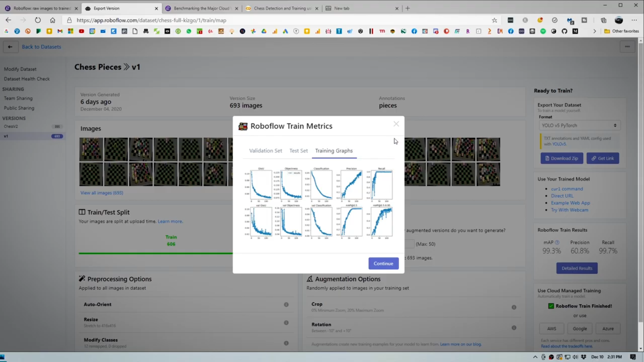This screenshot has height=362, width=644.
Task: Open the notification center icon
Action: click(633, 357)
